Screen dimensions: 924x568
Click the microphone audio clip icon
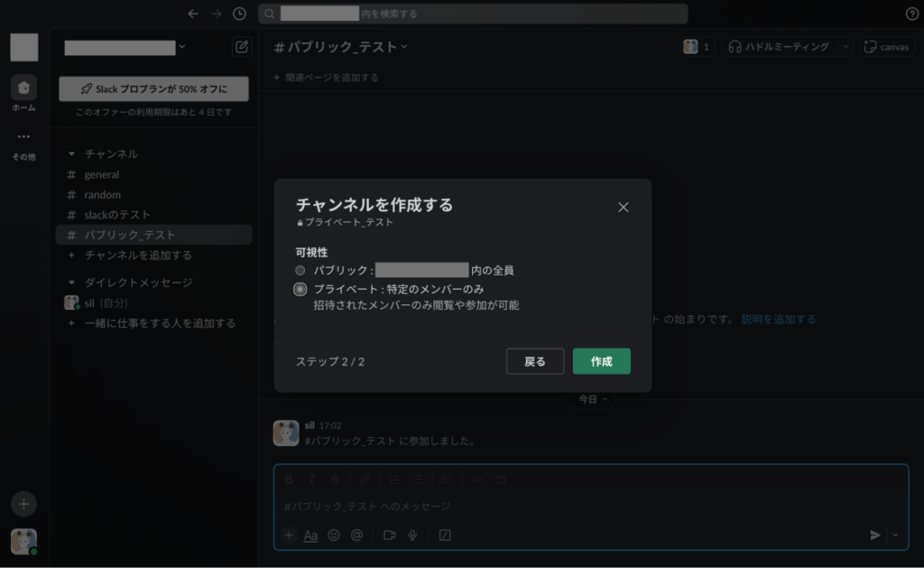(412, 535)
